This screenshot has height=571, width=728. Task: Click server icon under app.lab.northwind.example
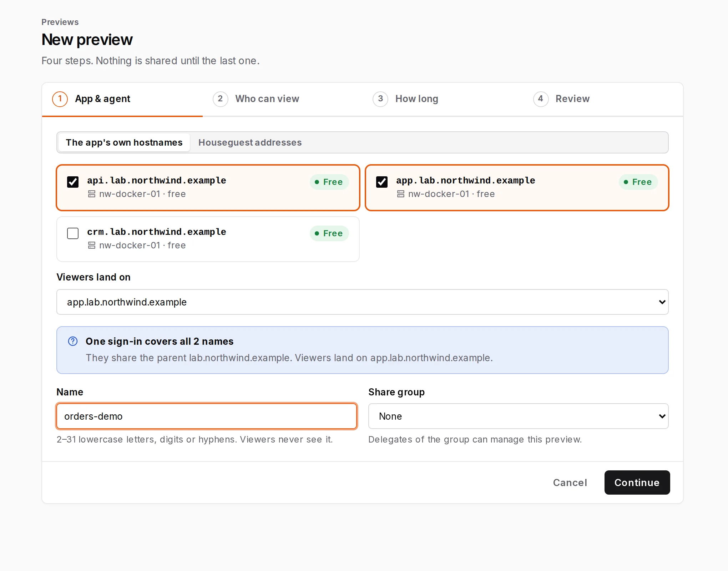point(401,194)
